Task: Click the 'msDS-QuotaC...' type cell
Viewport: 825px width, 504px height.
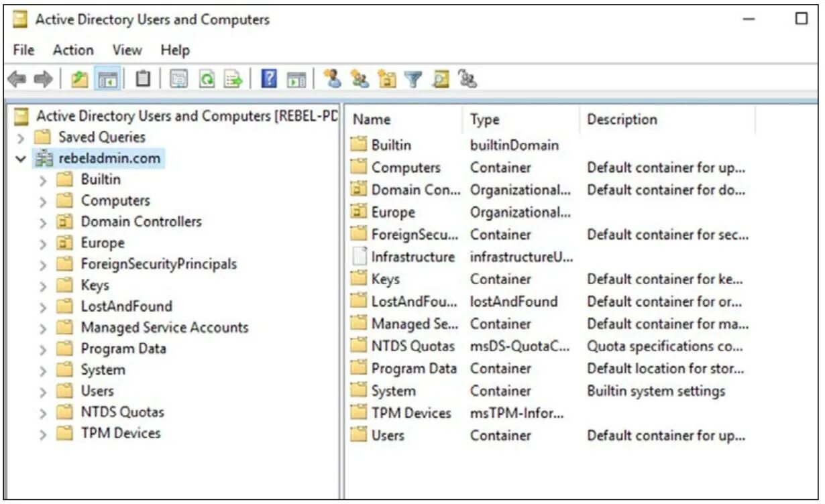Action: click(520, 346)
